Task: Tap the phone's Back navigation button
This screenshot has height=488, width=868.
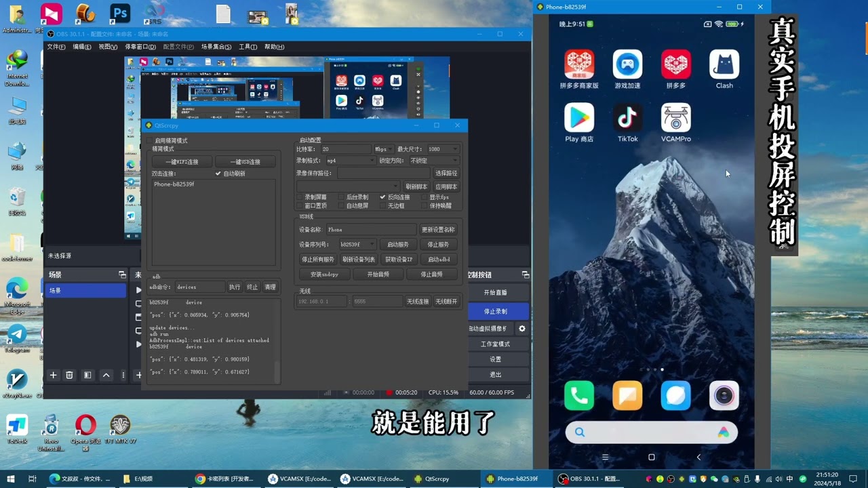Action: click(x=698, y=457)
